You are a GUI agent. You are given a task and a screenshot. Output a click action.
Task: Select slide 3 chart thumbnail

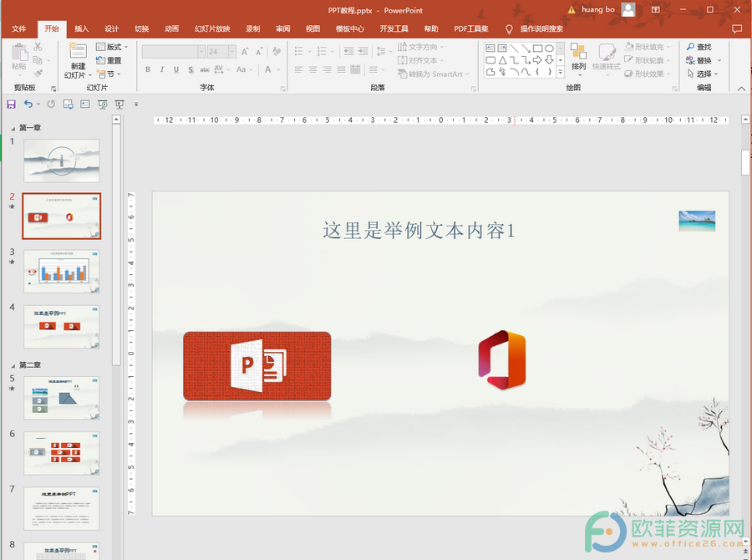coord(62,272)
